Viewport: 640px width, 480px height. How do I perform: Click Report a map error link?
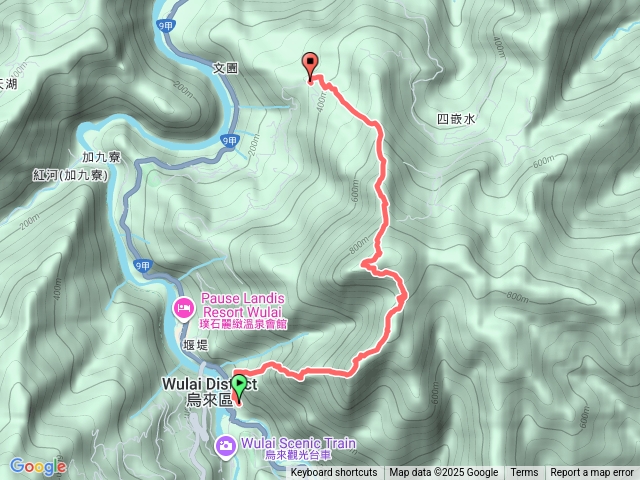591,473
